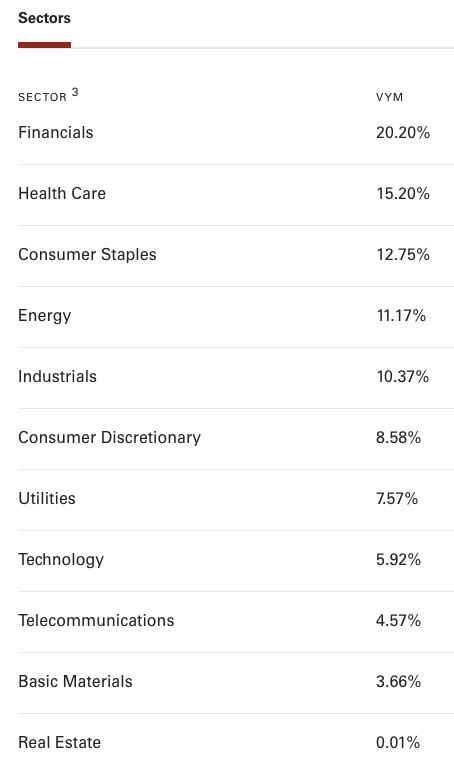The height and width of the screenshot is (774, 454).
Task: Click the Technology sector name
Action: [61, 560]
